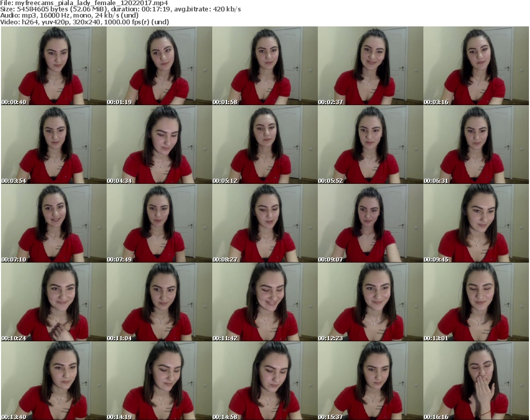Select the frame stamped 00:00:40
Viewport: 530px width, 420px height.
[54, 66]
